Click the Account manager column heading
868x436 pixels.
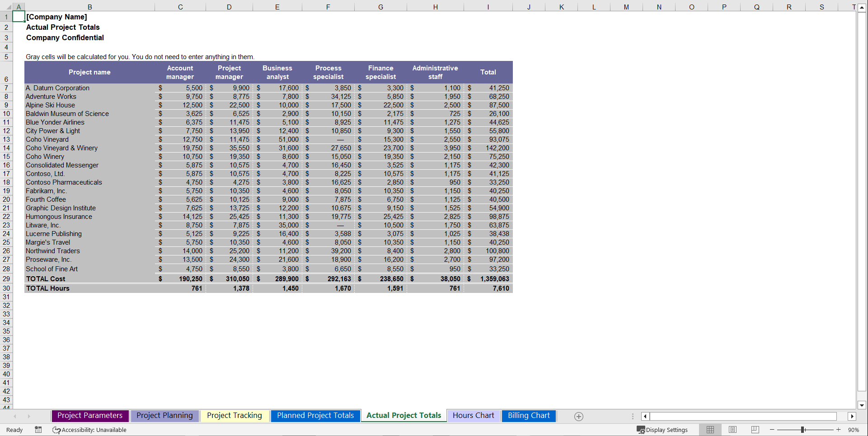pyautogui.click(x=180, y=72)
